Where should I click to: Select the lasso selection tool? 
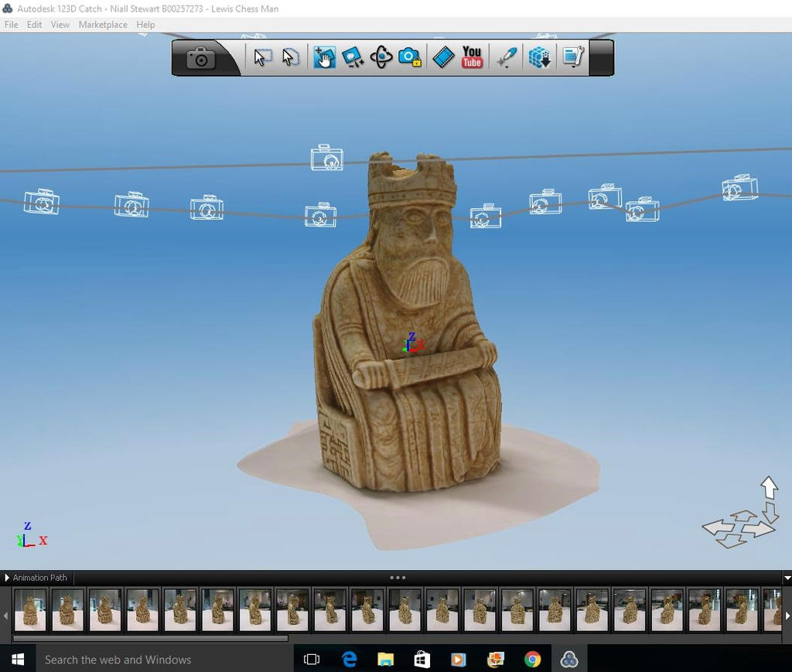(x=291, y=56)
